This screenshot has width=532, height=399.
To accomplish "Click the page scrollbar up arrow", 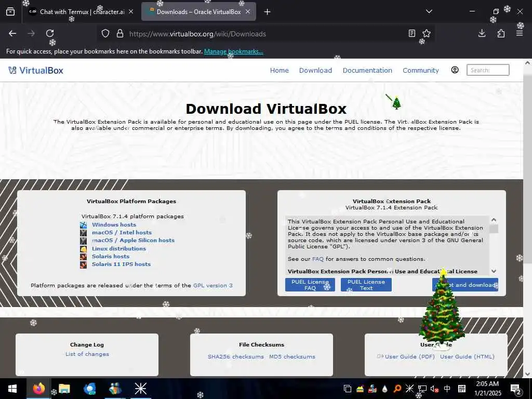I will (x=528, y=63).
